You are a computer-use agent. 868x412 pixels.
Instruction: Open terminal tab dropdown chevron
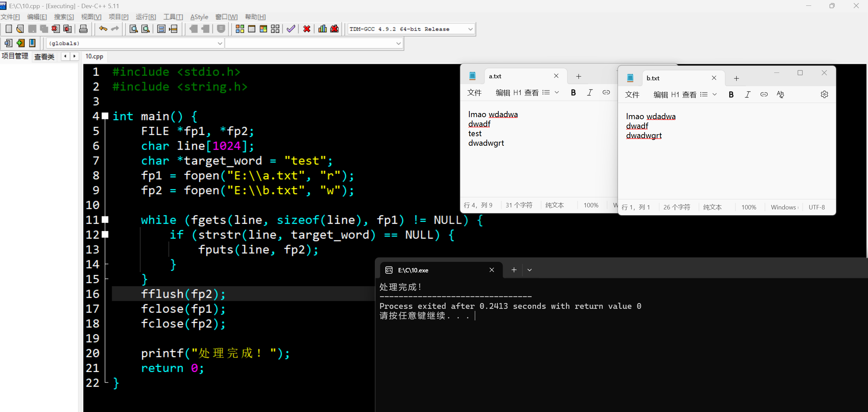pos(530,270)
